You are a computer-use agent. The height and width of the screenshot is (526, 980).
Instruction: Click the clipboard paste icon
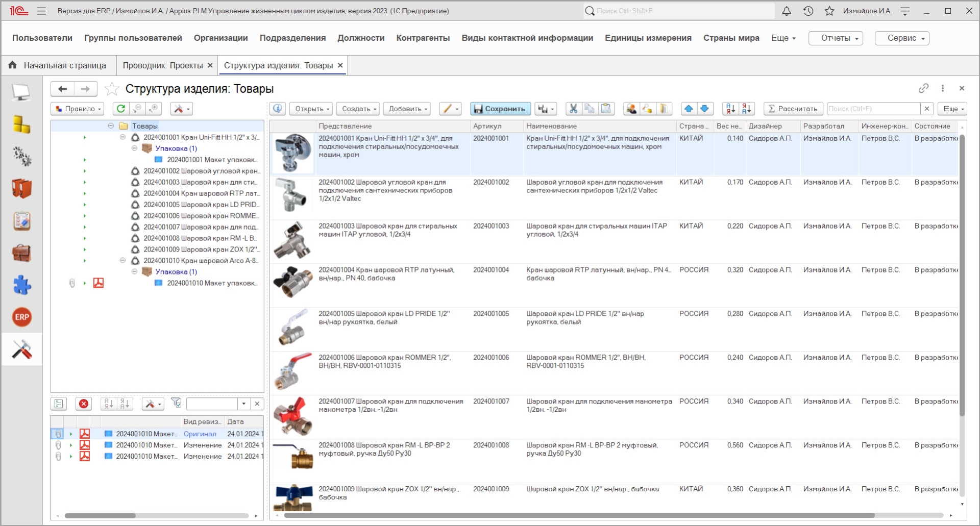tap(606, 109)
